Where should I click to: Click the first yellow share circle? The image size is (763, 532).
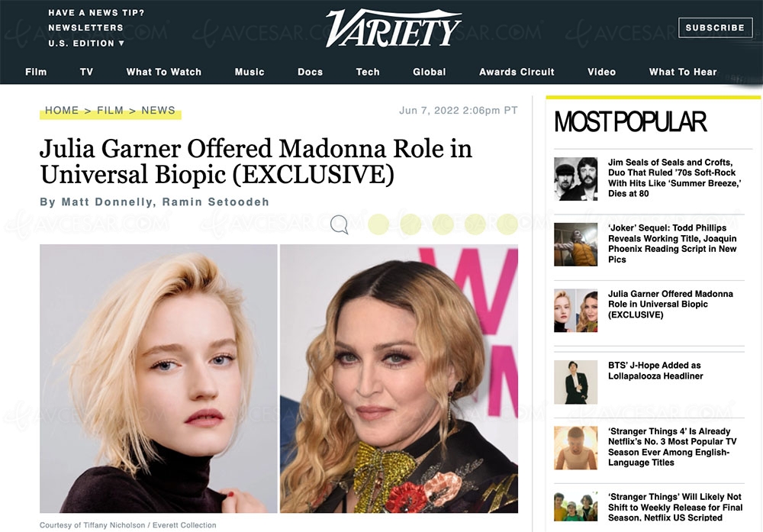coord(378,224)
